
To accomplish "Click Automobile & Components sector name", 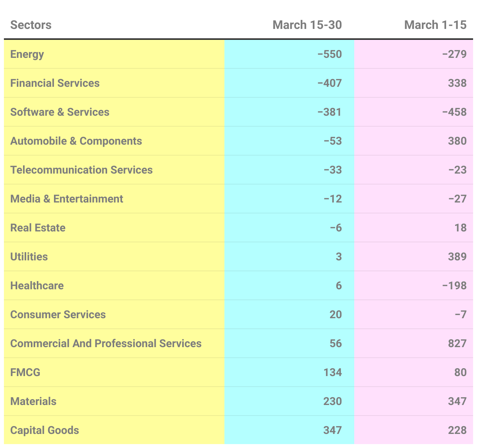I will click(x=76, y=141).
